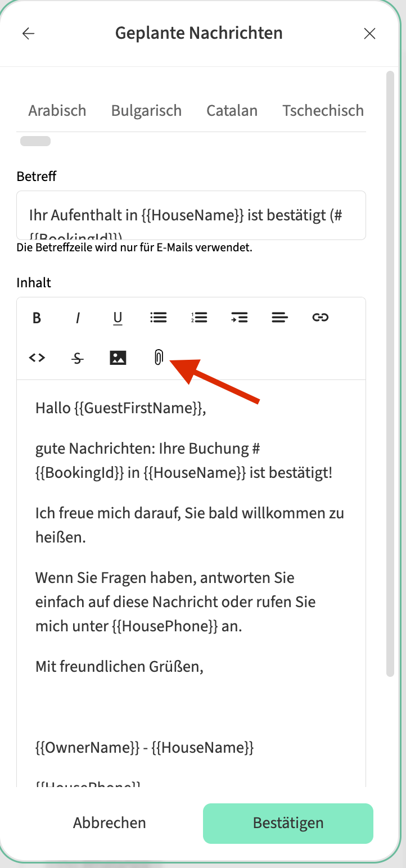Apply italic formatting
406x868 pixels.
coord(78,318)
